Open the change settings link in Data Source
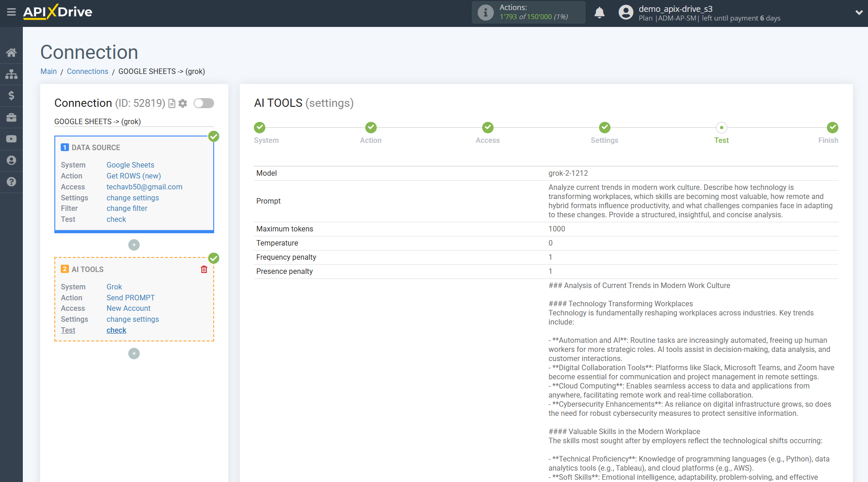This screenshot has width=868, height=482. click(x=132, y=198)
